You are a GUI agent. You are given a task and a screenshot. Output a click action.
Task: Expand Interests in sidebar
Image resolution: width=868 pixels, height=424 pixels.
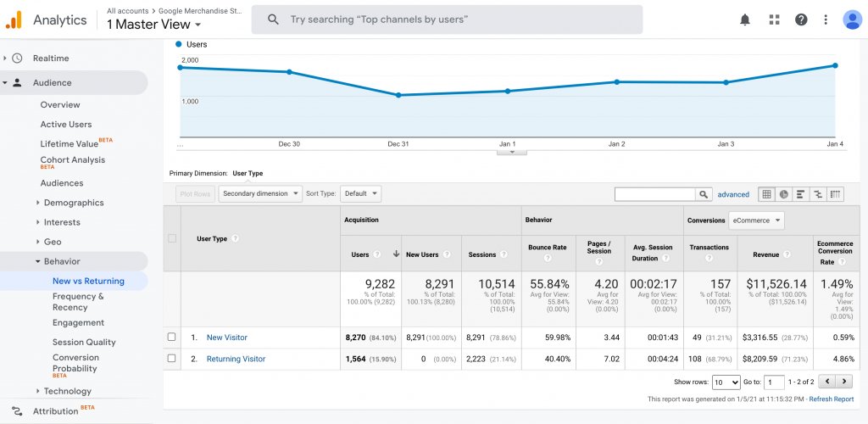coord(37,222)
